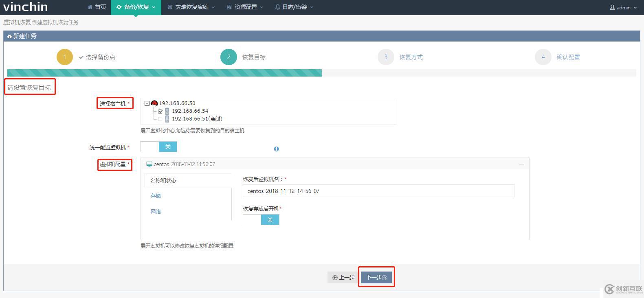Viewport: 644px width, 298px height.
Task: Click the wizard progress bar
Action: coord(321,73)
